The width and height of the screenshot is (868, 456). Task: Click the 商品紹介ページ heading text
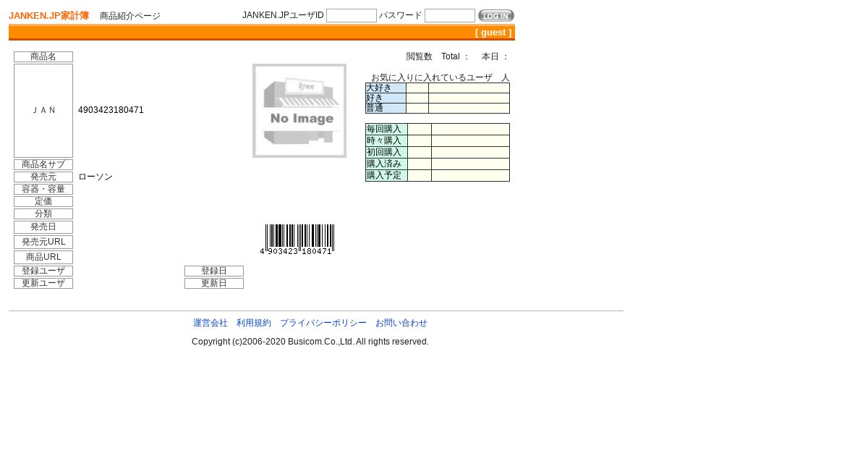(130, 16)
